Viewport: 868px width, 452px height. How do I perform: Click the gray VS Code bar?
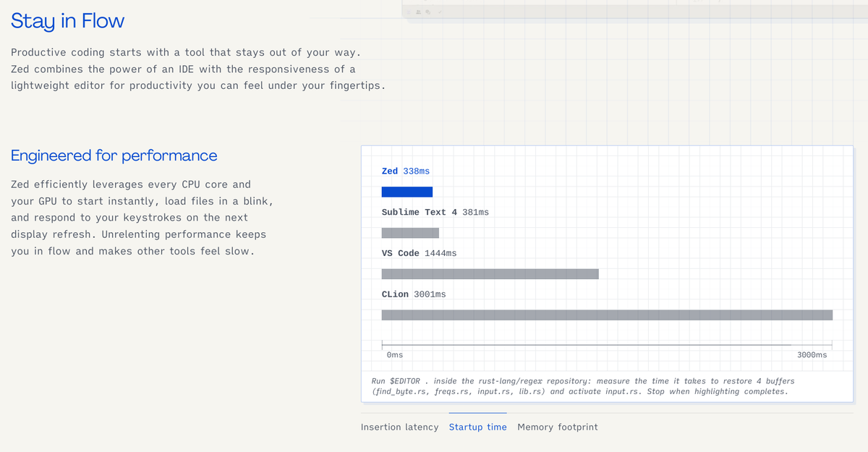coord(490,273)
